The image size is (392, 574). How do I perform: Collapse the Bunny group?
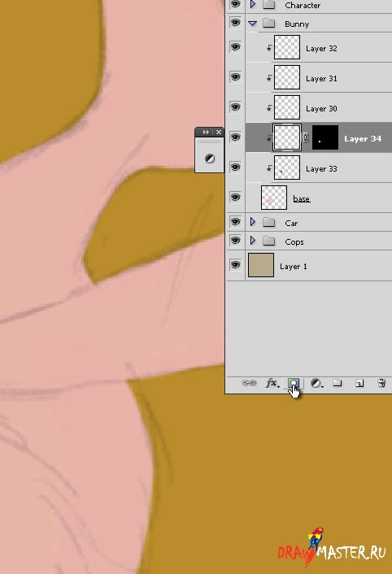coord(252,24)
